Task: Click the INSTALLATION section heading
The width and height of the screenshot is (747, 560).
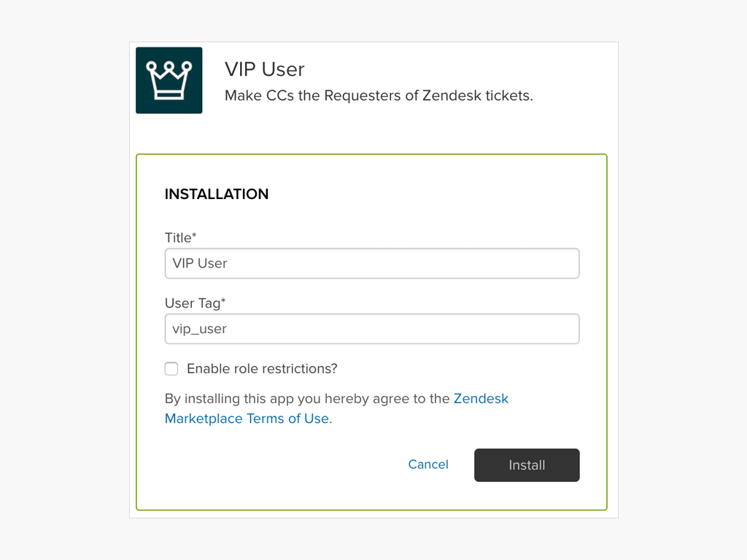Action: click(x=217, y=194)
